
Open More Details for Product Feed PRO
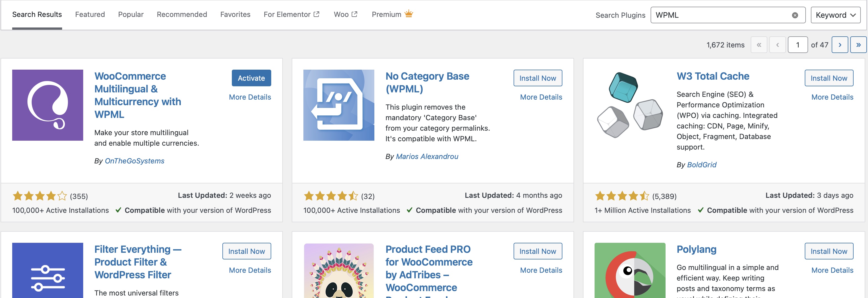[x=541, y=270]
